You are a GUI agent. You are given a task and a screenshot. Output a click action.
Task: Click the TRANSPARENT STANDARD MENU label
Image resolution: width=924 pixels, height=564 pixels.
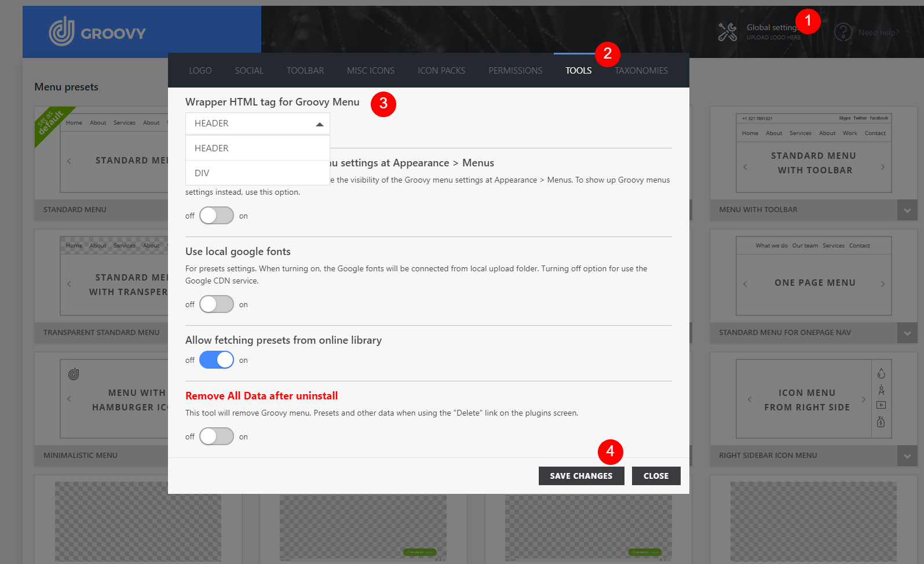[x=101, y=333]
